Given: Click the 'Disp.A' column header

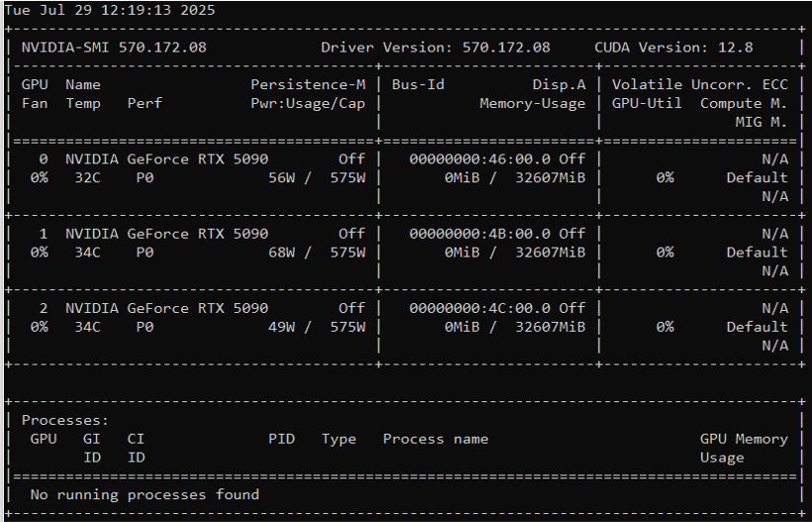Looking at the screenshot, I should click(x=559, y=85).
